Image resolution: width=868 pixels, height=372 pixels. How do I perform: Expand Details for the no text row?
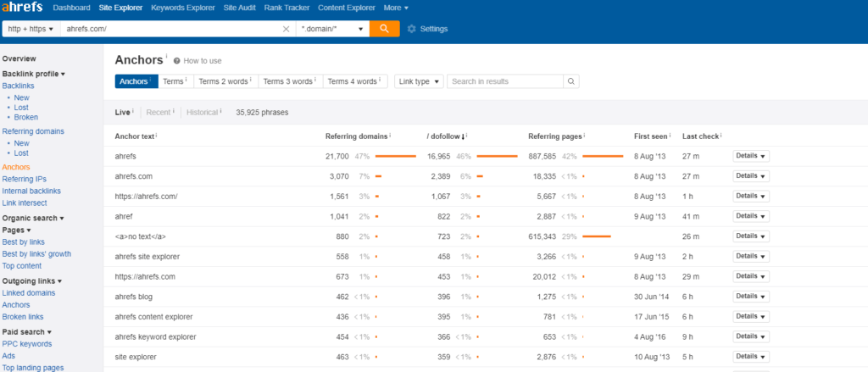click(751, 236)
